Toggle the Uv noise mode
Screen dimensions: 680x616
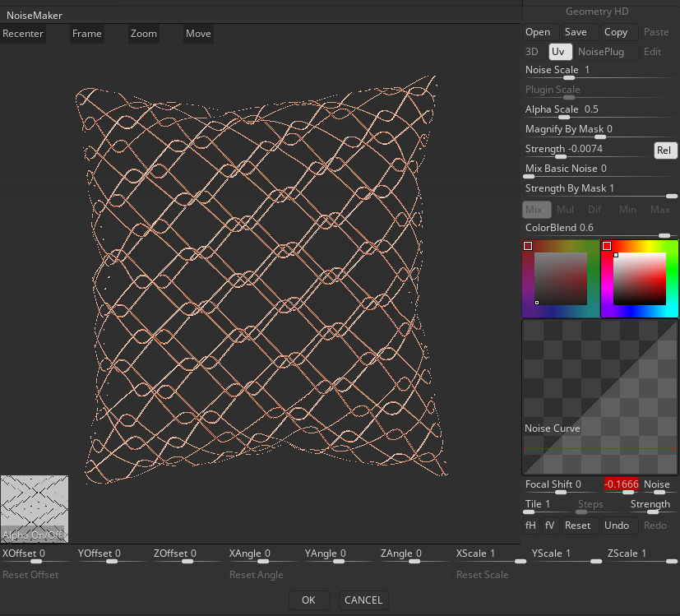point(560,52)
